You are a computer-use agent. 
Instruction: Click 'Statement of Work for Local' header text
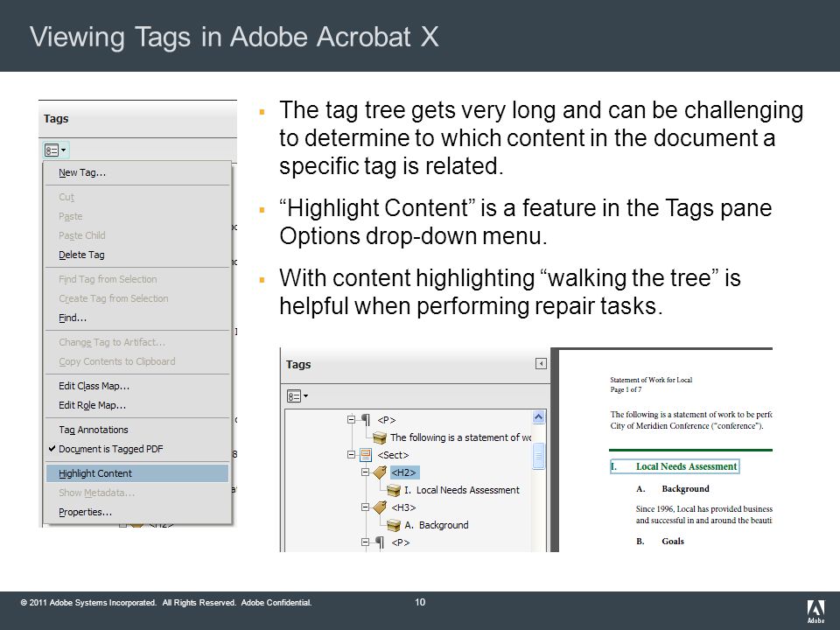[651, 380]
